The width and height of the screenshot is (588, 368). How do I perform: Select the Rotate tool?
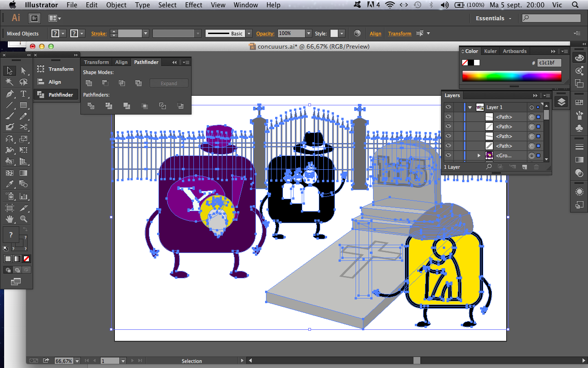[9, 139]
